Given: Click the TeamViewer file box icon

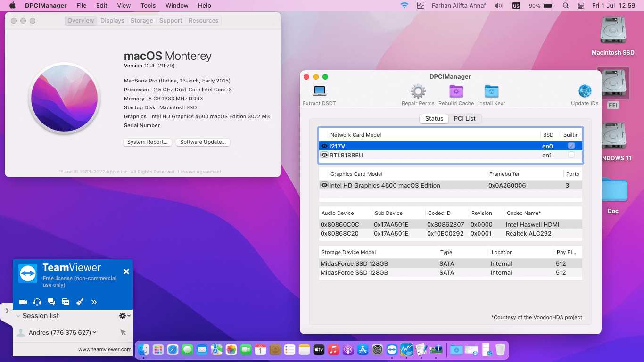Looking at the screenshot, I should point(66,302).
